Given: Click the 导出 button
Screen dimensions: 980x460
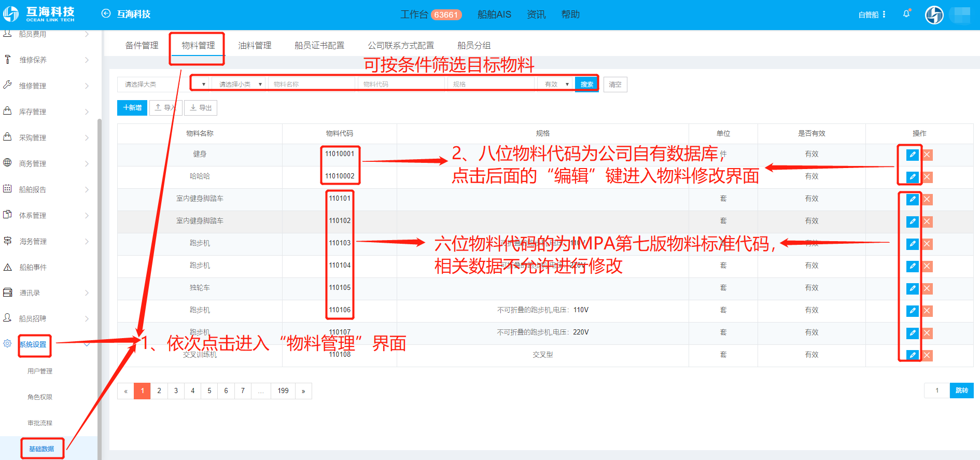Looking at the screenshot, I should (x=201, y=108).
